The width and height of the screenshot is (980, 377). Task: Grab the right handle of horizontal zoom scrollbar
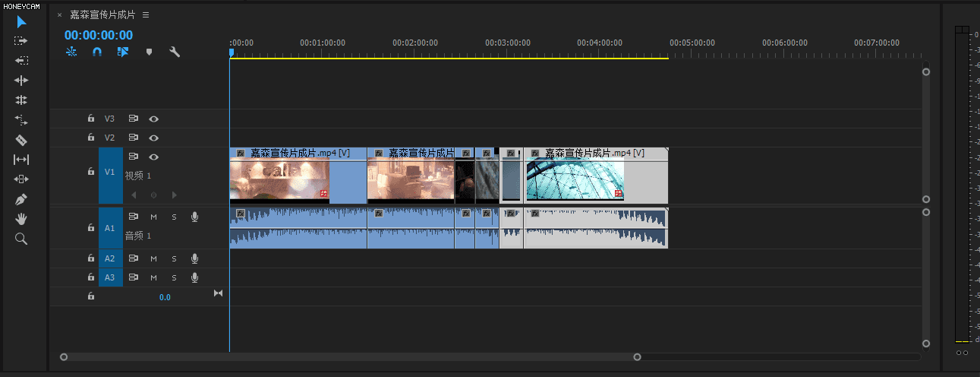638,356
